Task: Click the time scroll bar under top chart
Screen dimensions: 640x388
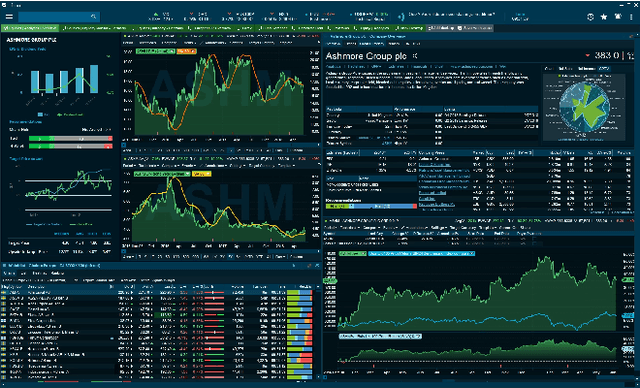Action: click(221, 145)
